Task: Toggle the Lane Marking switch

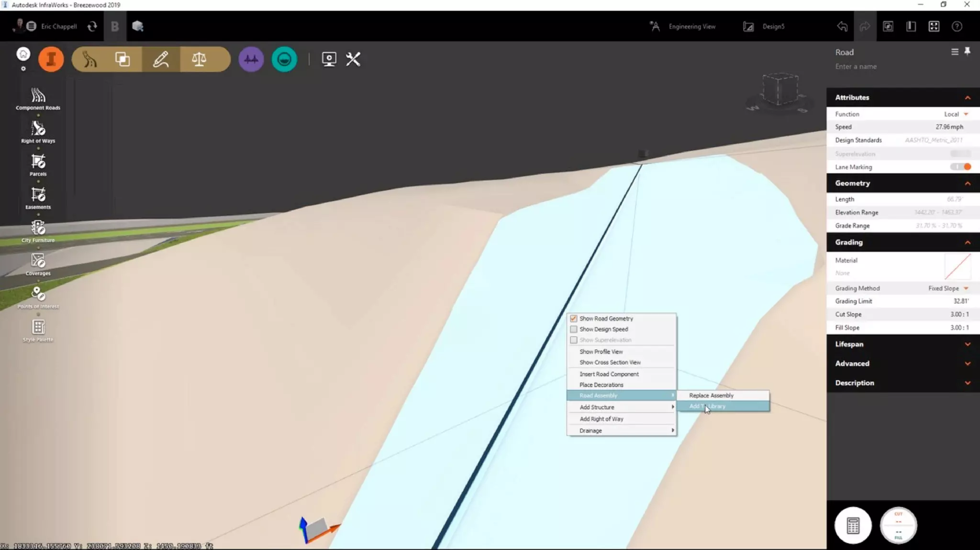Action: click(960, 167)
